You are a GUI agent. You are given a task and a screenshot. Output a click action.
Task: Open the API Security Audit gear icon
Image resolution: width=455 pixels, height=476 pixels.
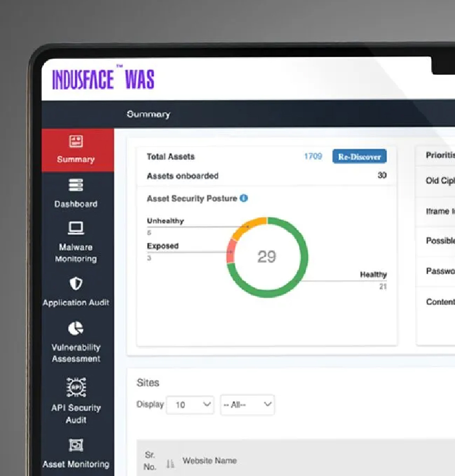pyautogui.click(x=76, y=387)
